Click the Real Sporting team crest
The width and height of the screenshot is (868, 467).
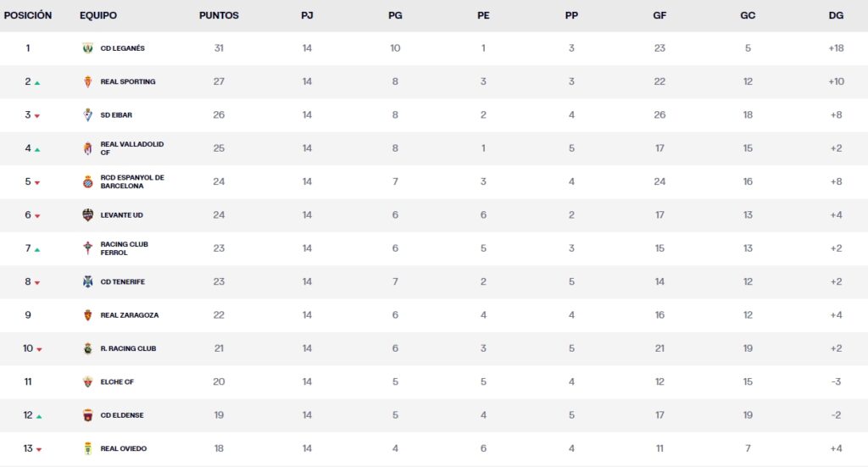click(x=86, y=82)
